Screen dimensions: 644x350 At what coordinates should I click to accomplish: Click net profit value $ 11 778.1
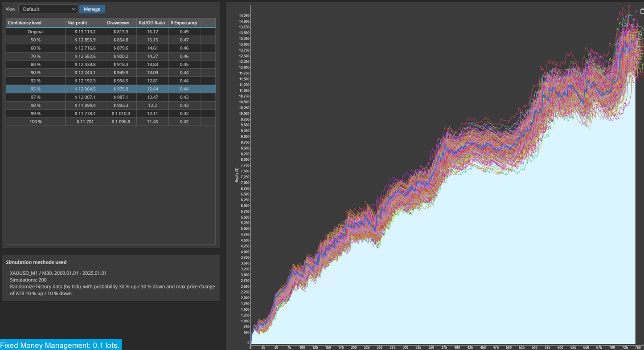coord(85,114)
